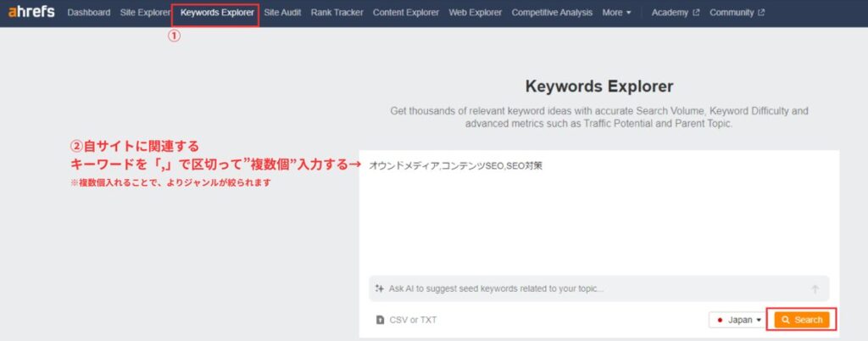
Task: Open the Dashboard tab
Action: pos(88,12)
